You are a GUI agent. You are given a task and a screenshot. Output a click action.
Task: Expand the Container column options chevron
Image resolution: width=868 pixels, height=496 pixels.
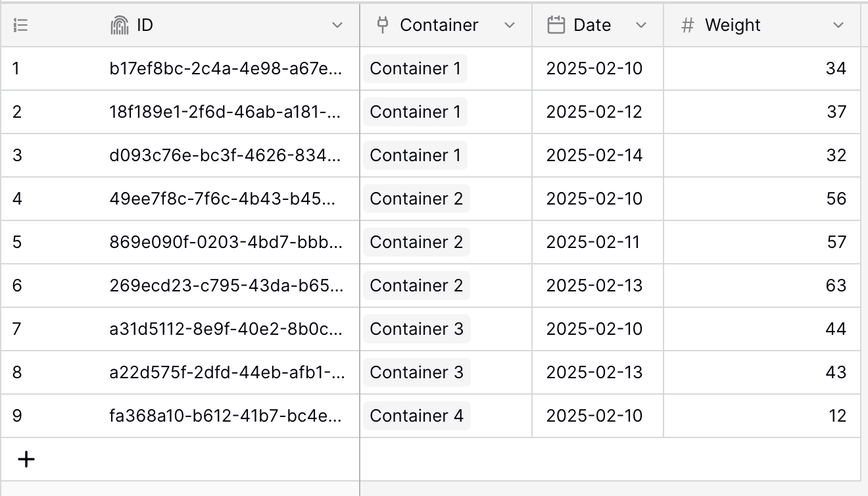(x=509, y=25)
